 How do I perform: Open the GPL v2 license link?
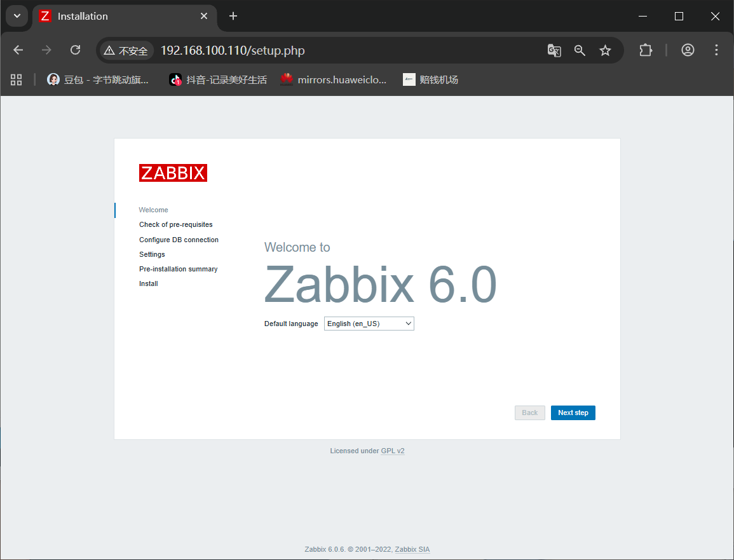coord(393,451)
